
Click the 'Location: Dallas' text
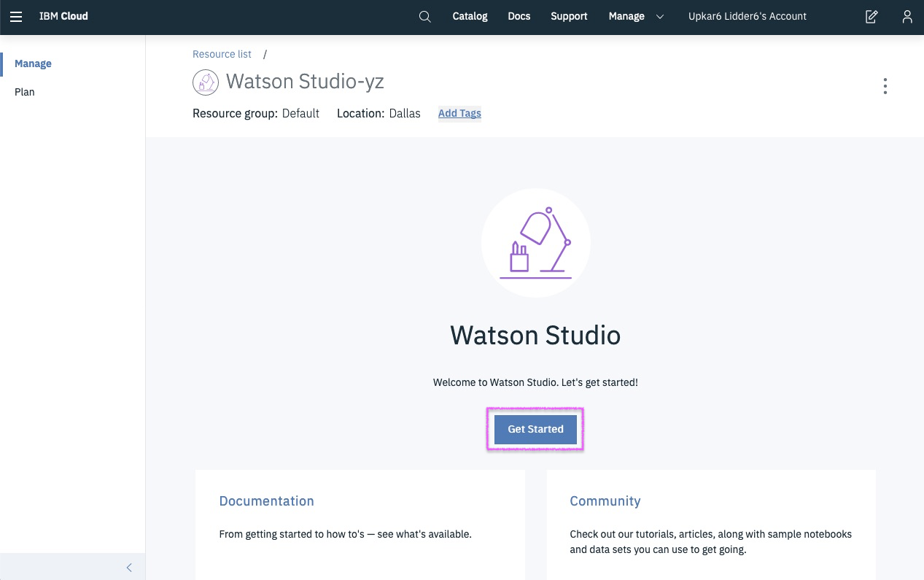(378, 113)
